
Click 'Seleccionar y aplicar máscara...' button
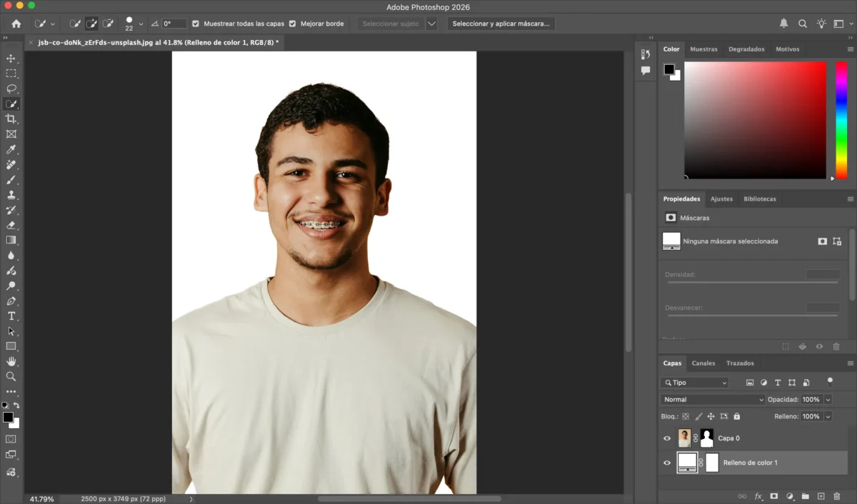[501, 24]
